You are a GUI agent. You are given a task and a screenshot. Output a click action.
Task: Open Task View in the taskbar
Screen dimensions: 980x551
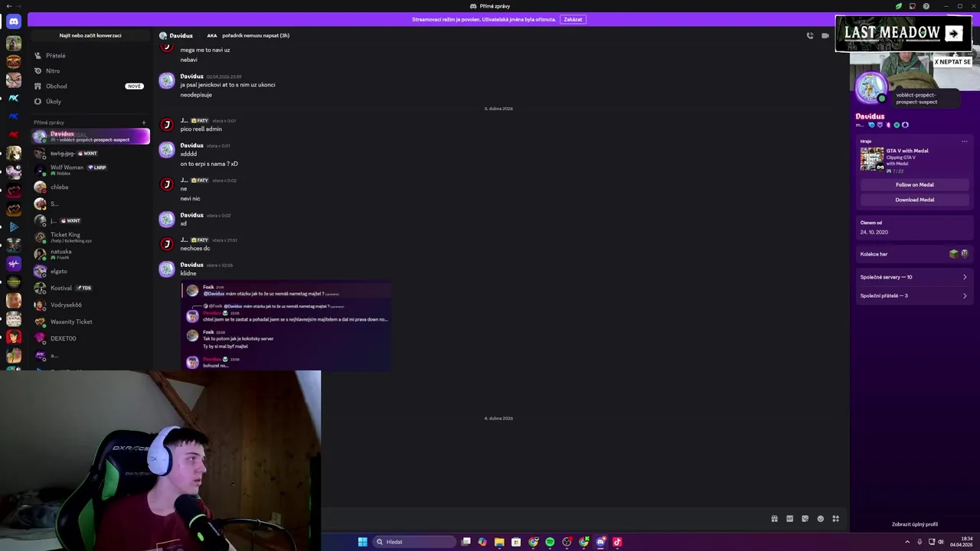465,542
